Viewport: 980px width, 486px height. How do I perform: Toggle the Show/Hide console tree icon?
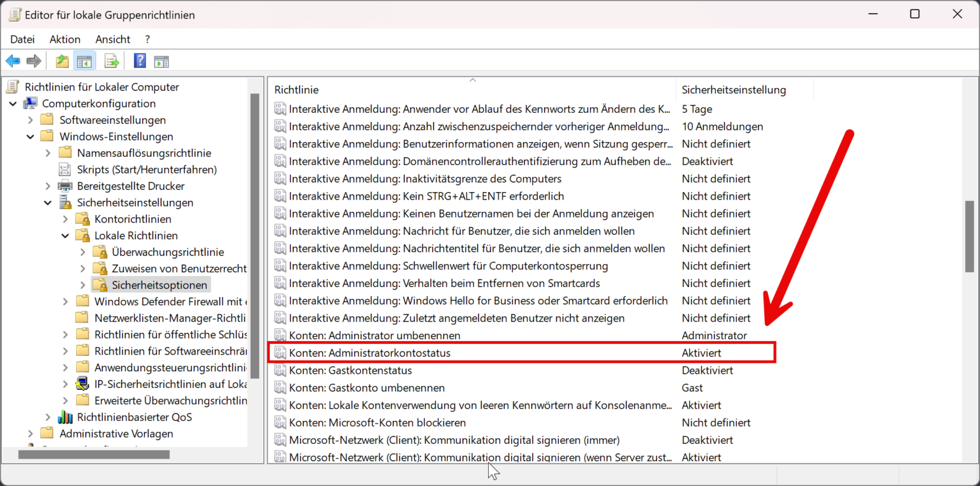click(84, 61)
